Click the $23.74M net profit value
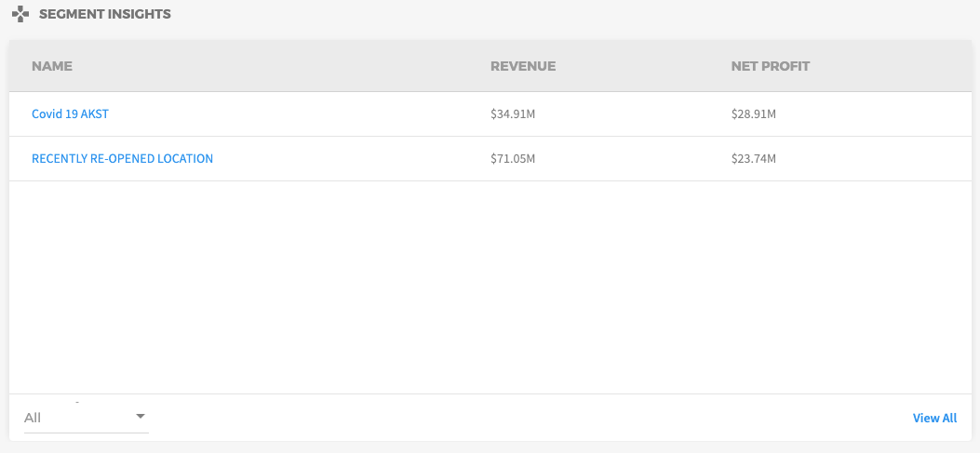This screenshot has height=453, width=980. 754,159
